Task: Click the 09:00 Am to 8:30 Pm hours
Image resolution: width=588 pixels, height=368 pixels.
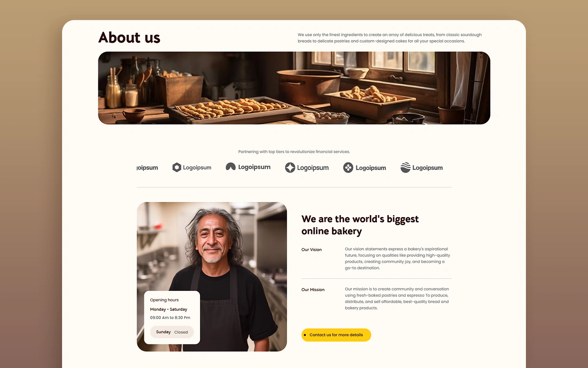Action: (x=170, y=318)
